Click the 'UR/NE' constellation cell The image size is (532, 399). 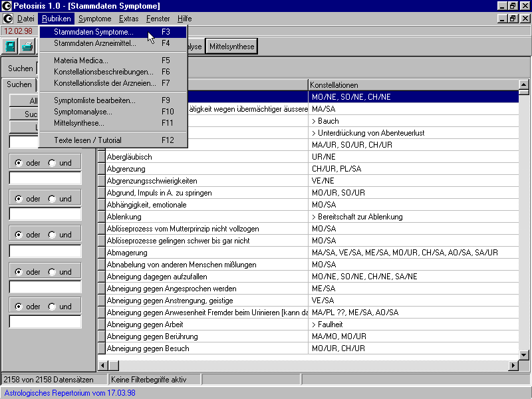414,157
